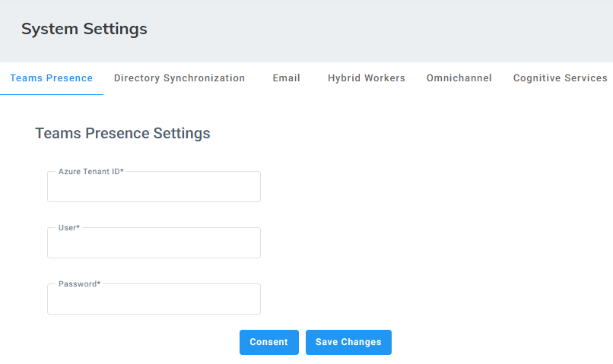Switch to the Directory Synchronization tab
The height and width of the screenshot is (364, 613).
(x=179, y=78)
